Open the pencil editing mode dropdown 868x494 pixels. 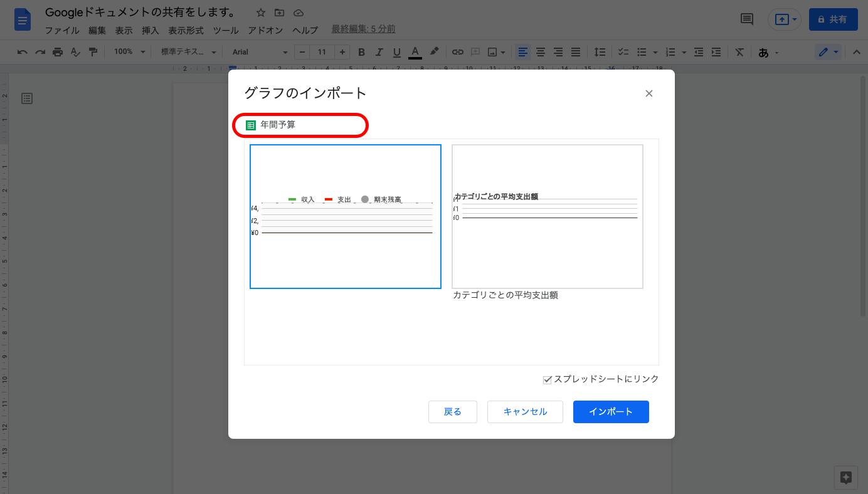(x=828, y=52)
